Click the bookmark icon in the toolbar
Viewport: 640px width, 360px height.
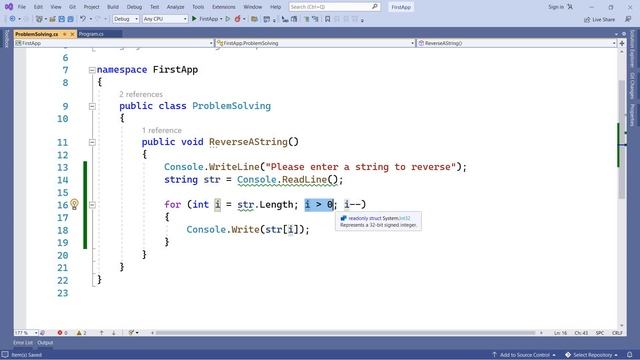[x=327, y=19]
